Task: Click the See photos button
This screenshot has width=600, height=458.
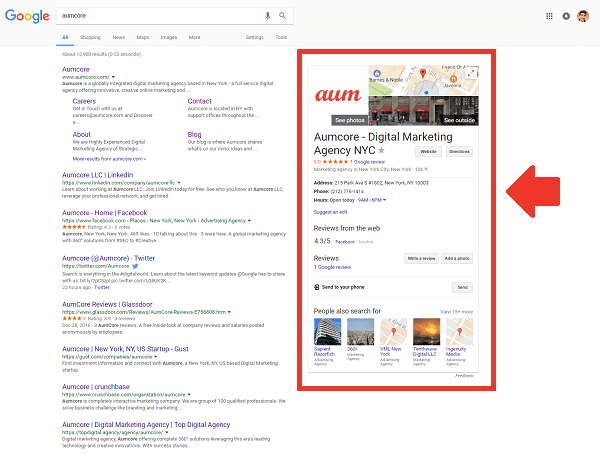Action: pyautogui.click(x=350, y=120)
